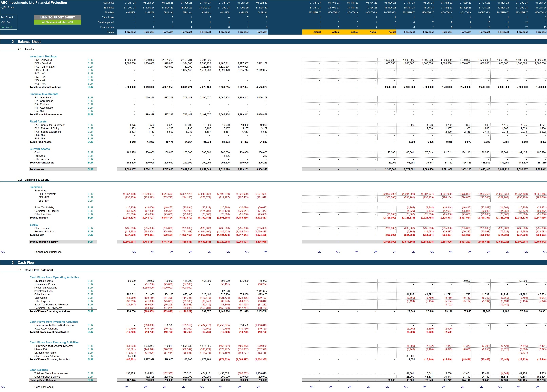The height and width of the screenshot is (392, 547).
Task: Select the 'Total Fixed Assets' row label
Action: click(40, 142)
